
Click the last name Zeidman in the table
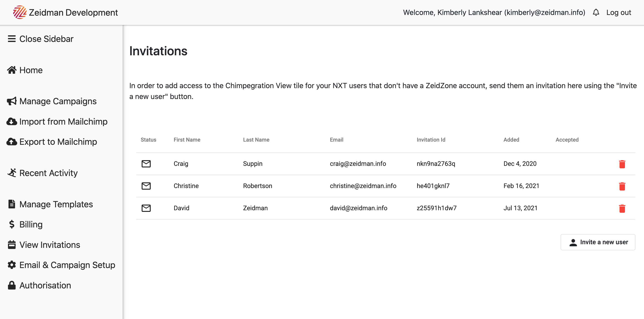[255, 208]
